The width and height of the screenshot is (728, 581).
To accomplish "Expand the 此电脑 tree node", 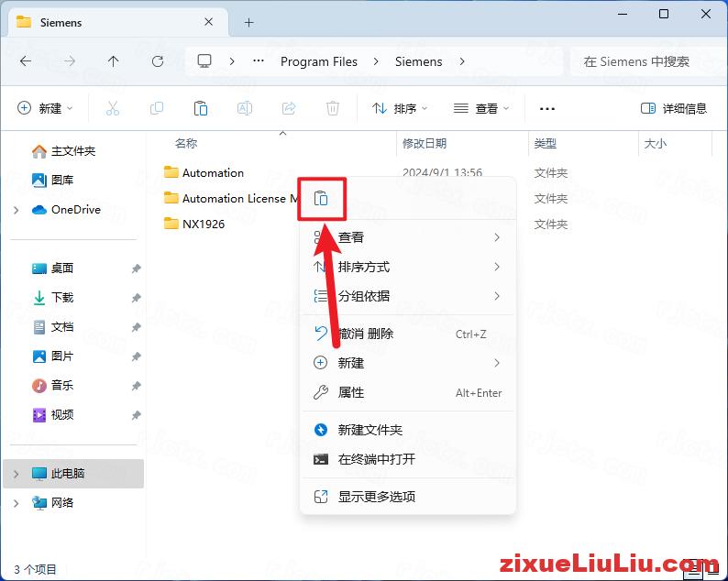I will pos(17,474).
